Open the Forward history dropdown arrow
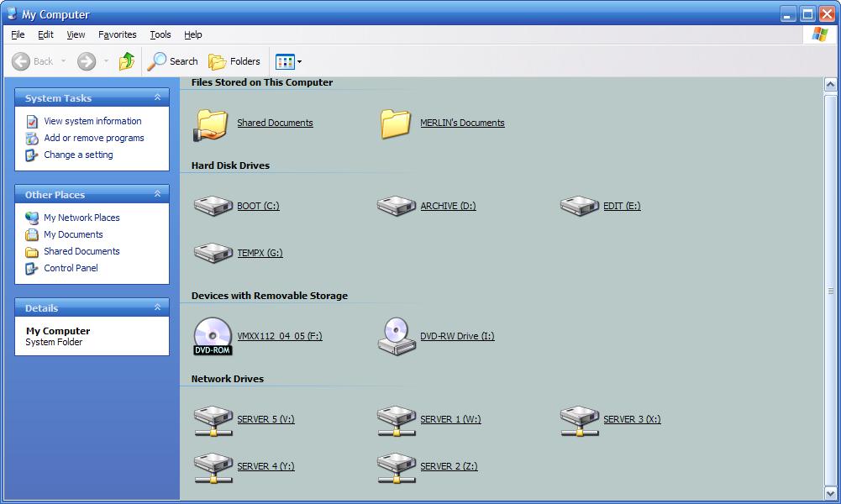841x504 pixels. pyautogui.click(x=106, y=61)
